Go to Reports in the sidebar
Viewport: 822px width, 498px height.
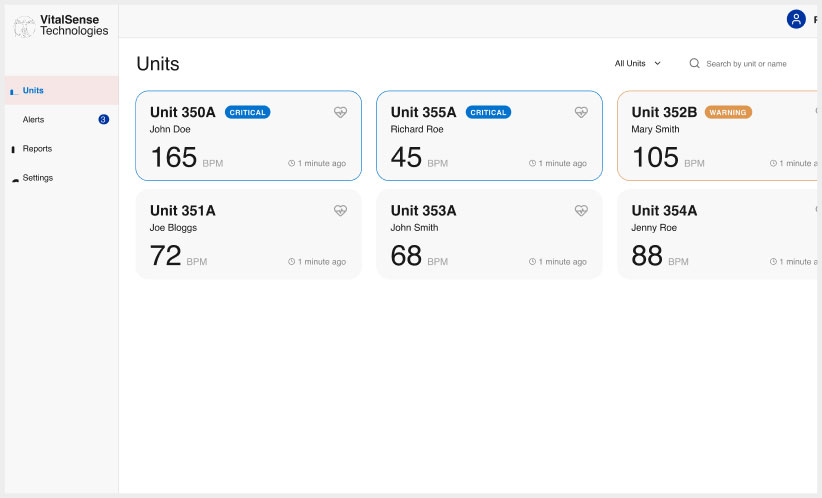point(37,148)
